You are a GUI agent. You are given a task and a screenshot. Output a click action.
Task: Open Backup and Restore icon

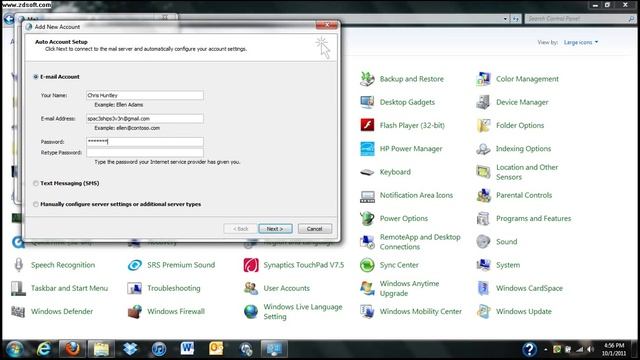pos(367,79)
